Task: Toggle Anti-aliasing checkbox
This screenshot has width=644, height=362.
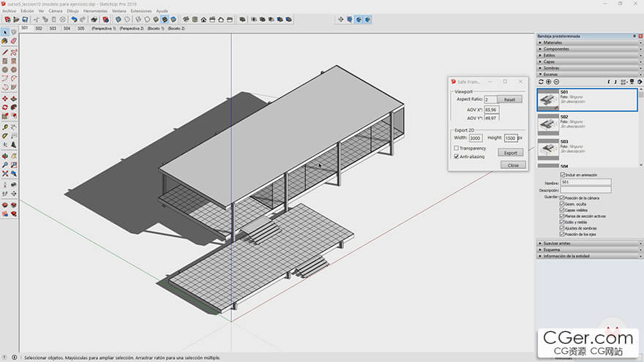Action: [x=457, y=157]
